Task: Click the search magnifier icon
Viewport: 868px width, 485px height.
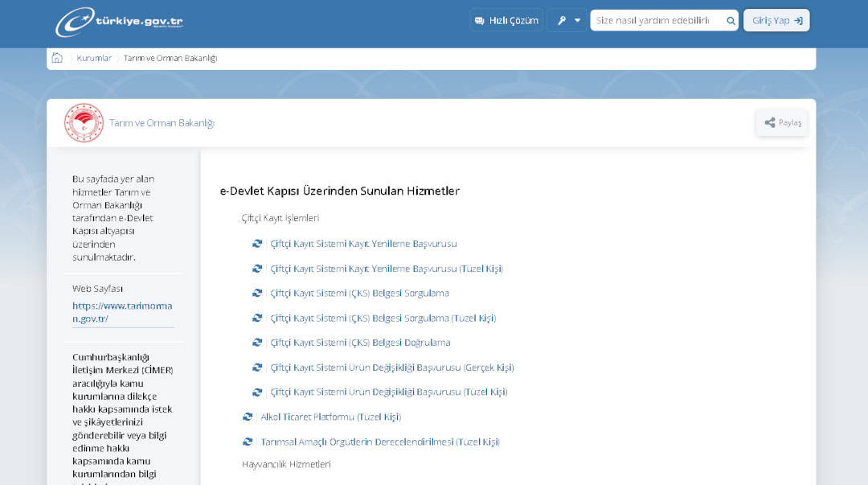Action: point(730,20)
